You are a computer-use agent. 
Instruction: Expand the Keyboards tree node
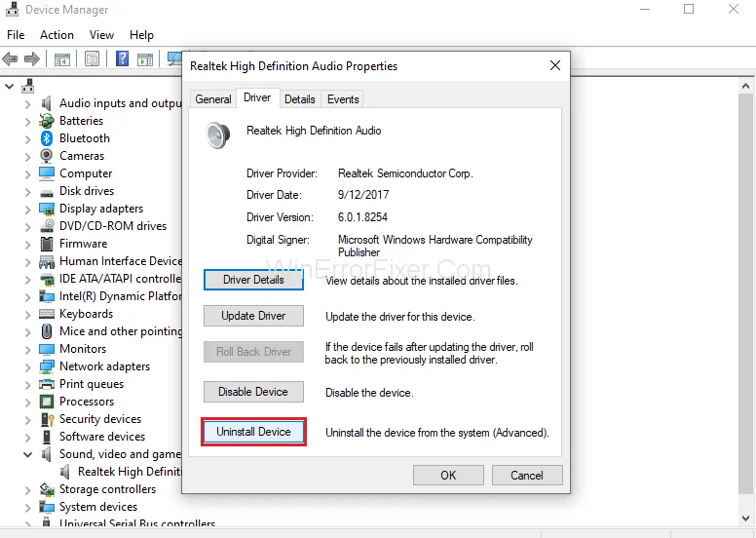tap(27, 315)
